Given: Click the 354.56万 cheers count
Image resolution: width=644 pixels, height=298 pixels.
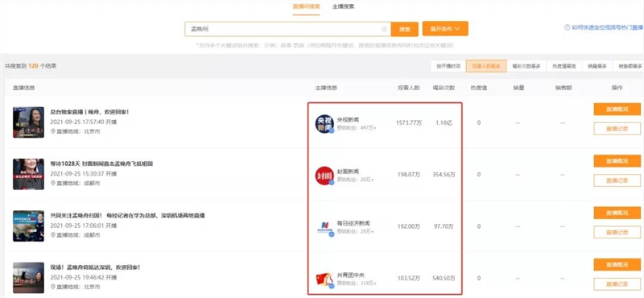Looking at the screenshot, I should click(444, 175).
